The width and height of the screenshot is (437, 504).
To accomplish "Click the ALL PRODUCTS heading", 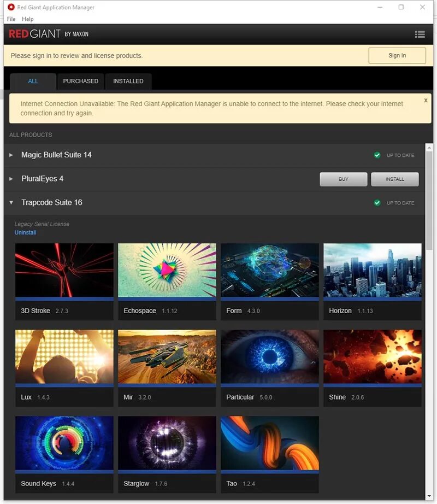I will click(x=31, y=135).
